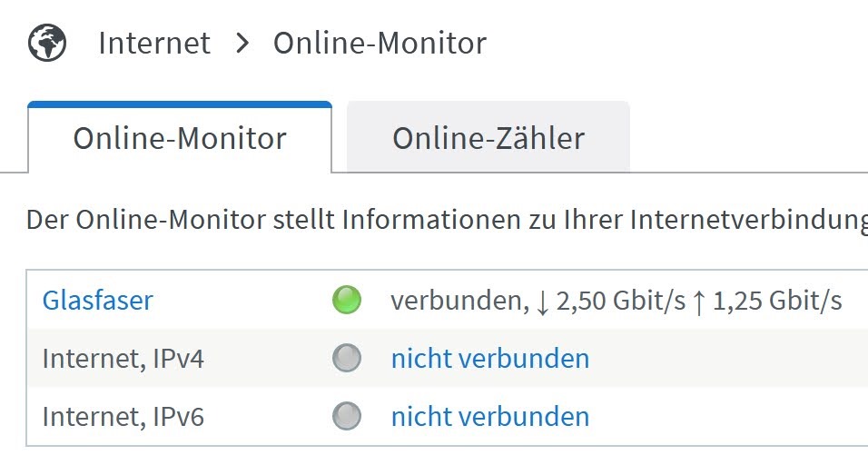Click the 2,50 Gbit/s downstream value

click(620, 302)
